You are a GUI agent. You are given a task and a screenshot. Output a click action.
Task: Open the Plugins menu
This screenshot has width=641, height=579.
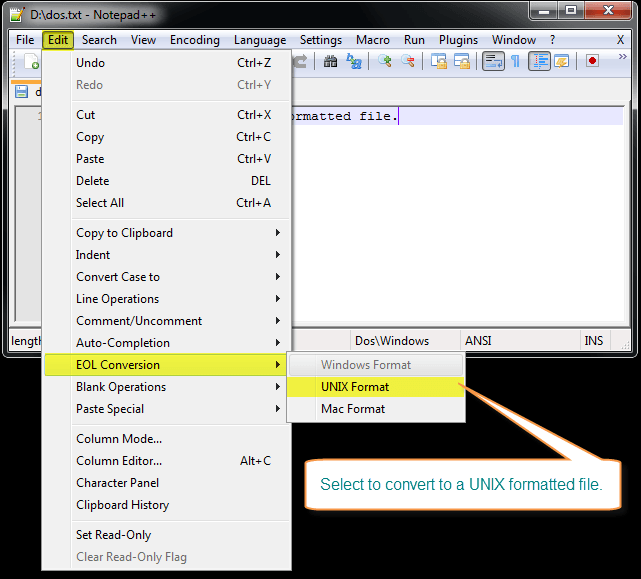pyautogui.click(x=458, y=40)
